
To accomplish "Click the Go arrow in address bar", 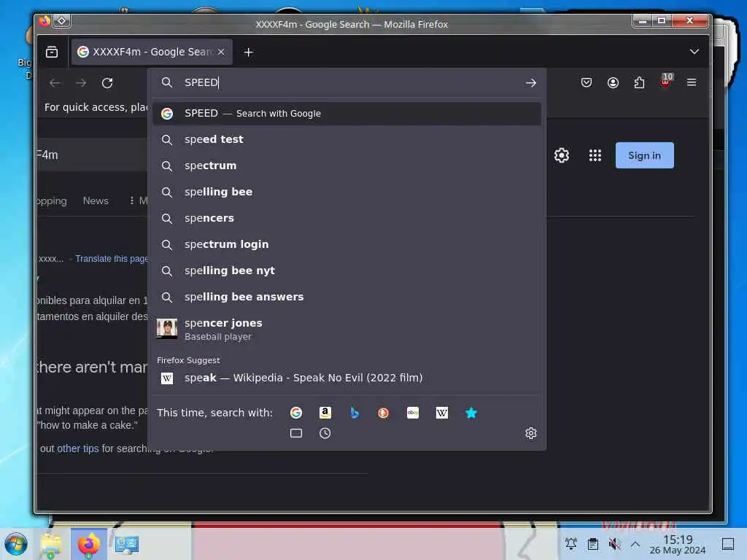I will click(x=531, y=83).
